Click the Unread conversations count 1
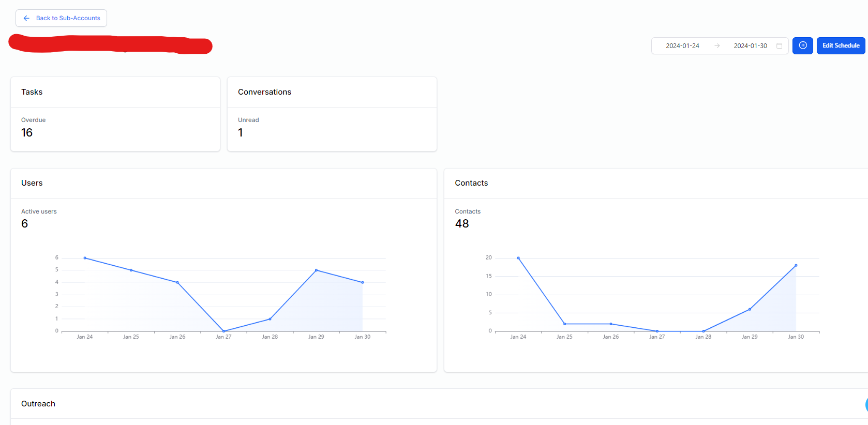Image resolution: width=868 pixels, height=425 pixels. pyautogui.click(x=241, y=133)
